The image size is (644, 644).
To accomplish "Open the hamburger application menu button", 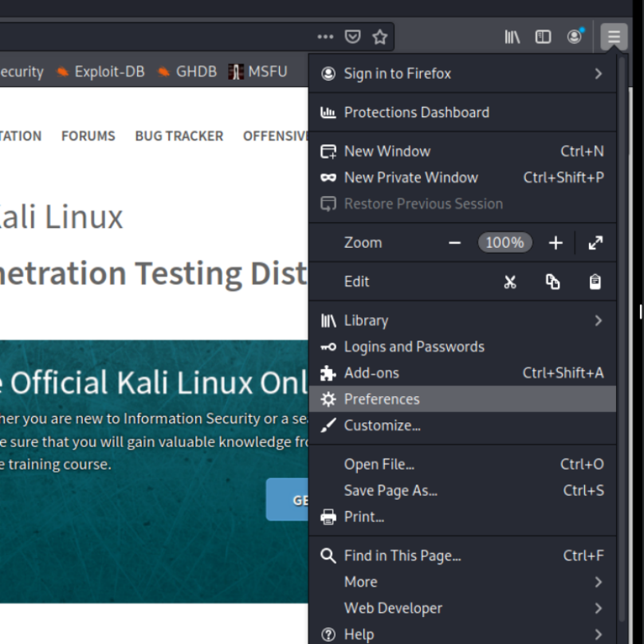I will tap(614, 37).
